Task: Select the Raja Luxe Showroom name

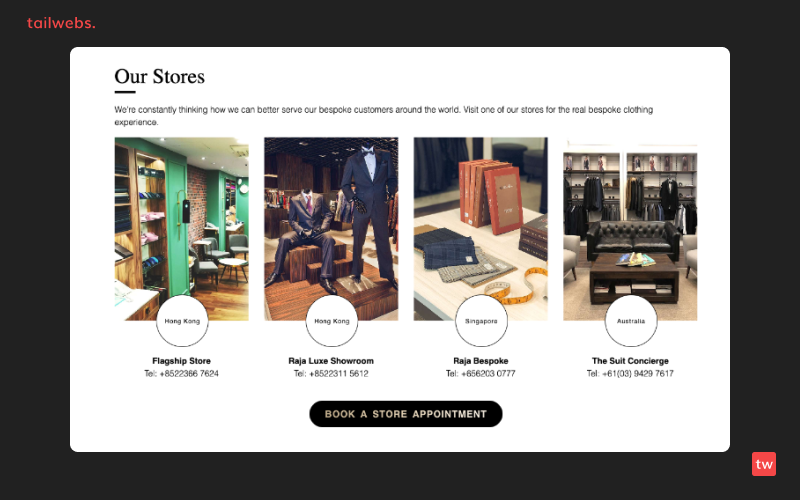Action: click(x=331, y=361)
